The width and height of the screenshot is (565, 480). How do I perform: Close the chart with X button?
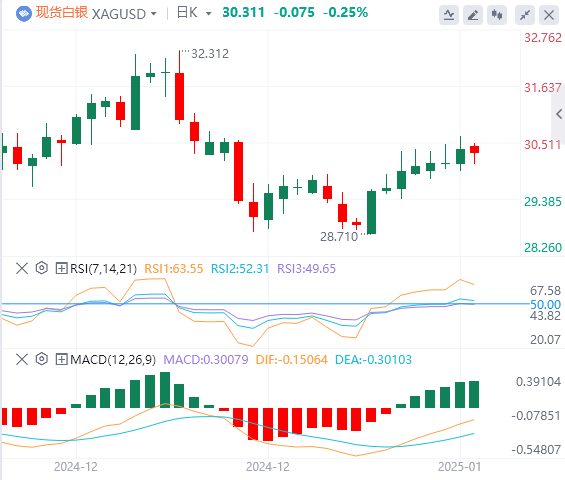click(549, 15)
